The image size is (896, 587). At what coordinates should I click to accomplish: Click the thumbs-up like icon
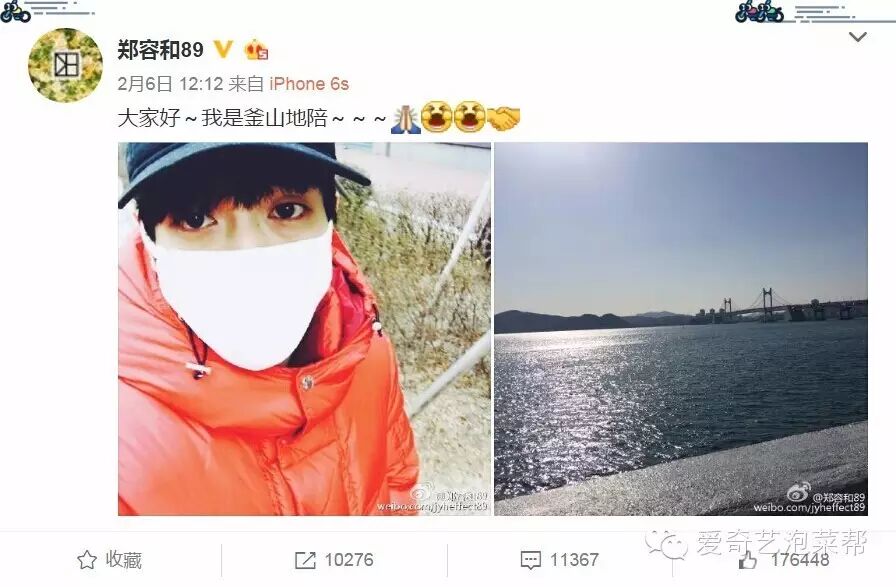coord(747,559)
